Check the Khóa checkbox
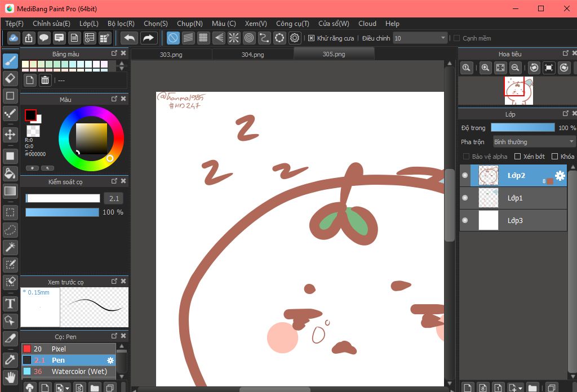577x392 pixels. (x=555, y=157)
